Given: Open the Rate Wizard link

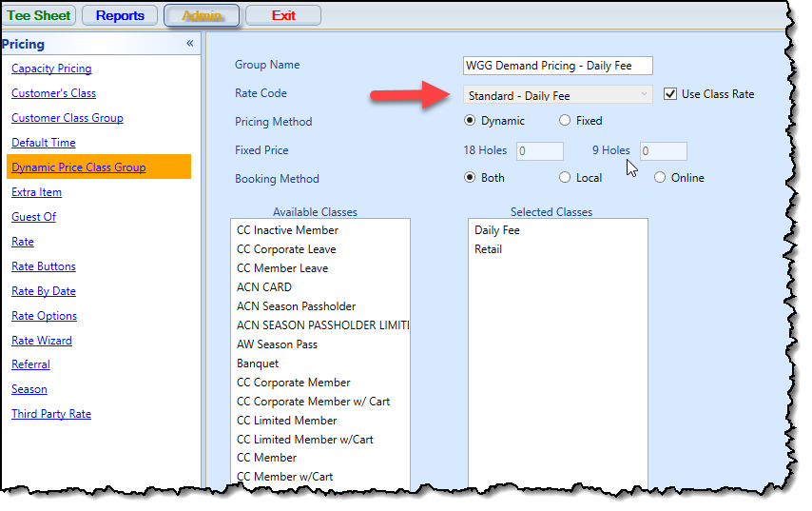Looking at the screenshot, I should point(42,341).
